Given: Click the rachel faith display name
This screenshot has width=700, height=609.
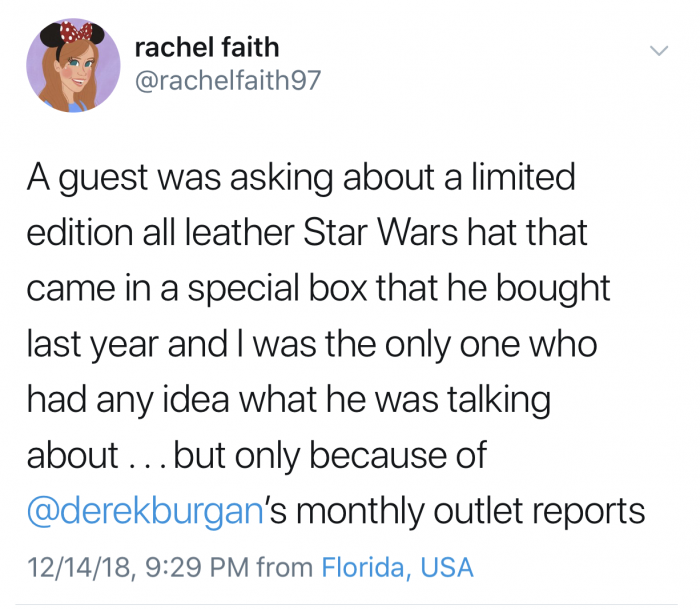Looking at the screenshot, I should pyautogui.click(x=207, y=47).
